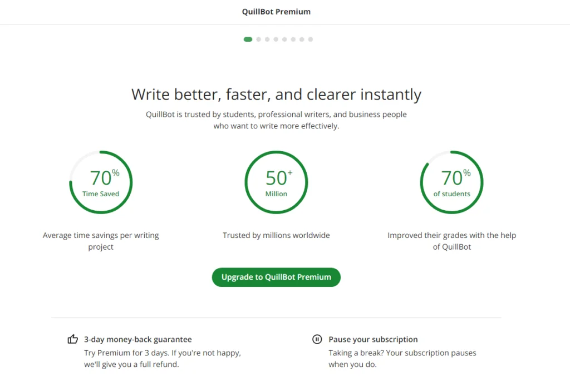This screenshot has width=570, height=392.
Task: Click the 3-day money-back guarantee heading
Action: point(138,339)
